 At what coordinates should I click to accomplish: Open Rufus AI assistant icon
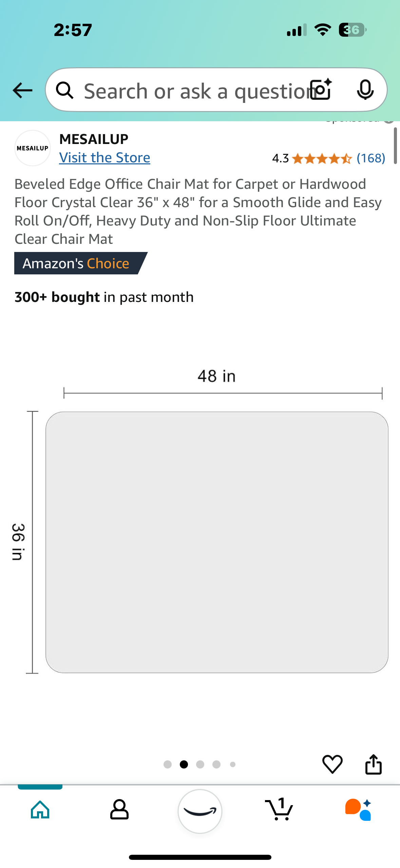click(x=358, y=810)
